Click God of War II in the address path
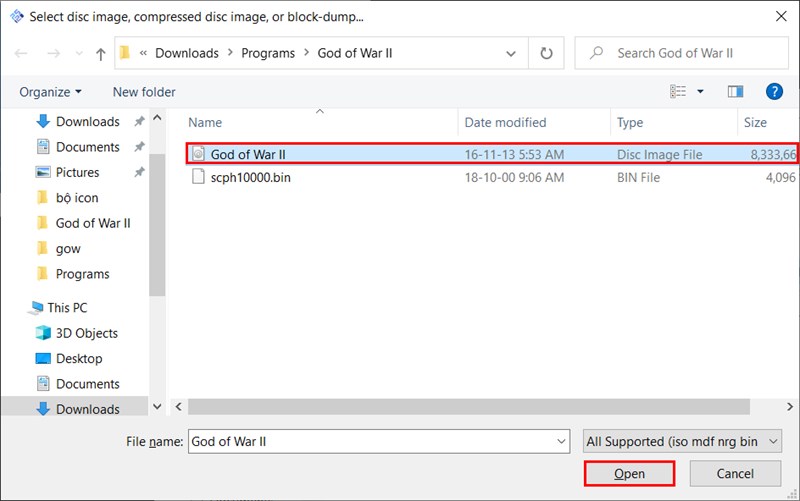Screen dimensions: 800x501 click(355, 53)
